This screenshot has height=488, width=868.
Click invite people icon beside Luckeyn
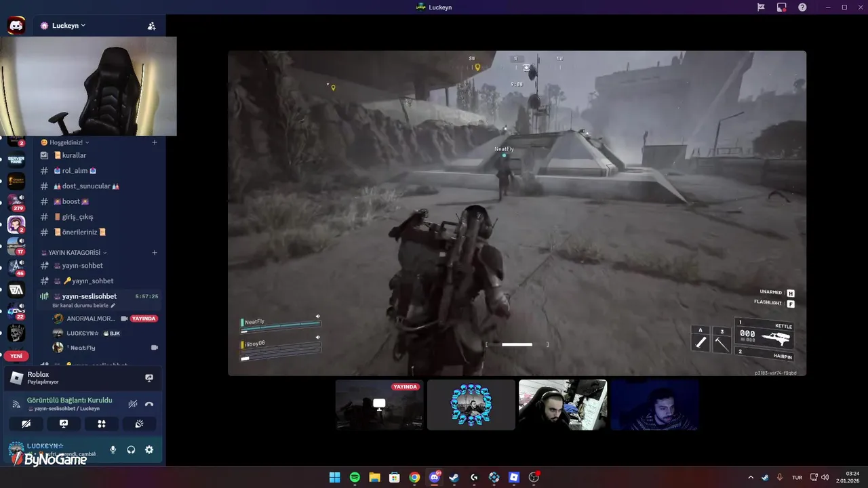[x=151, y=26]
